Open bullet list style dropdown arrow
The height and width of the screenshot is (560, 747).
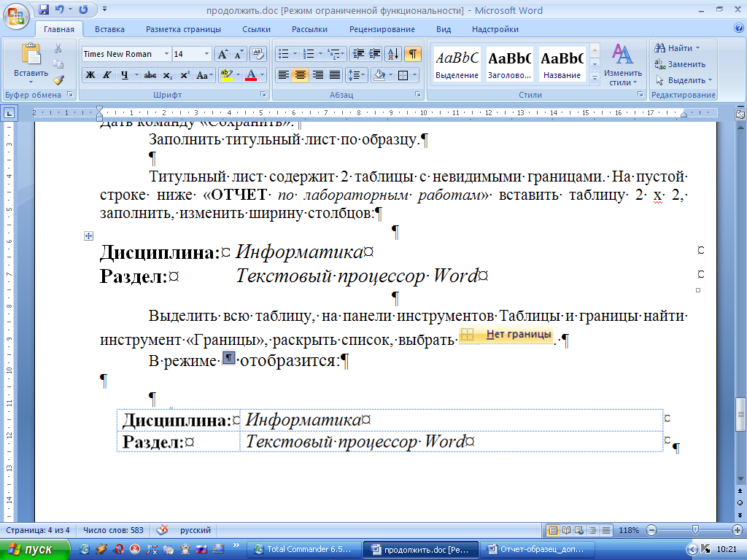click(295, 54)
